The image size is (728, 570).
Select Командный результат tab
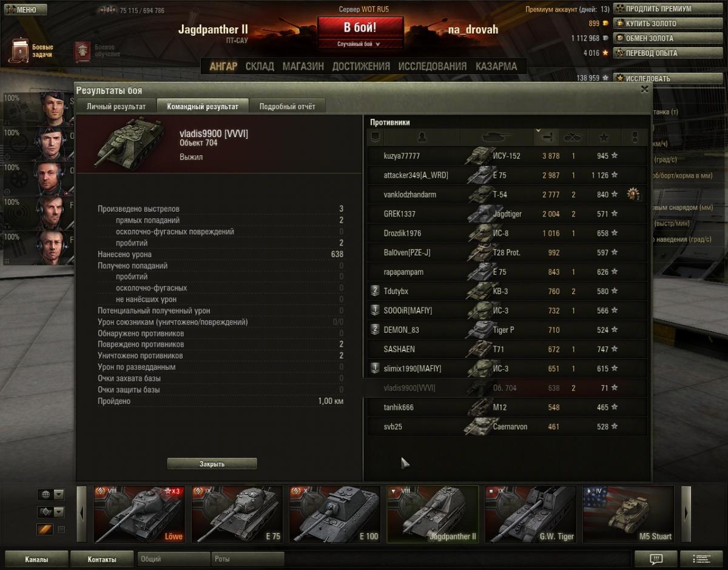[202, 106]
